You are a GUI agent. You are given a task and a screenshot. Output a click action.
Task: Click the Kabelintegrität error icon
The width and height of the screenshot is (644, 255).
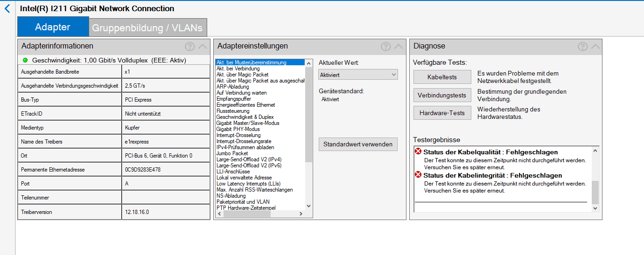(x=418, y=175)
